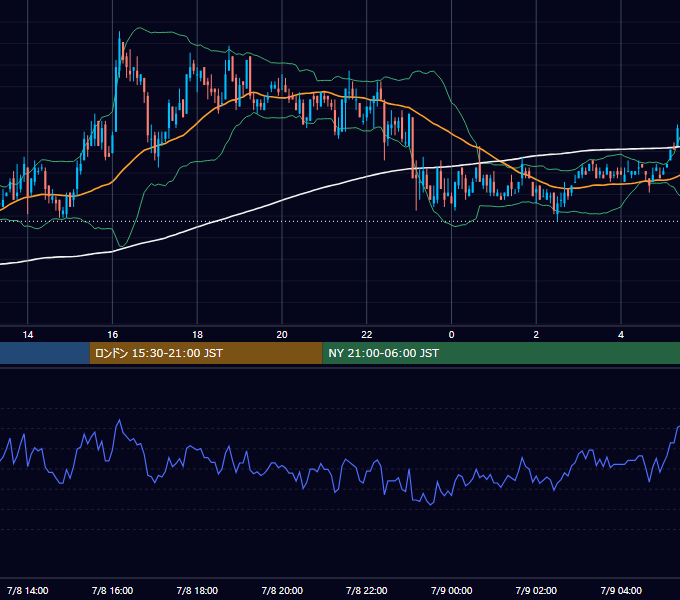Click the '2' hour axis label
680x600 pixels.
(x=536, y=335)
